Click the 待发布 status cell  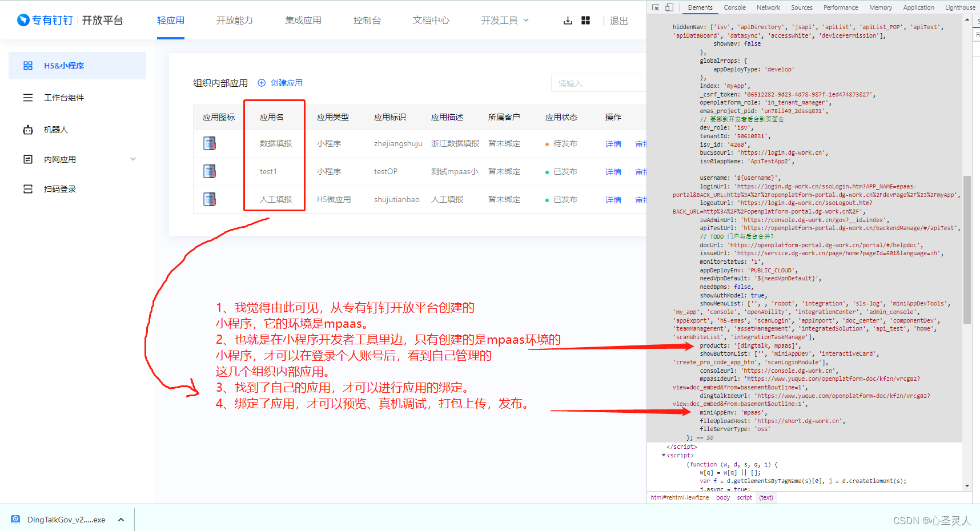[561, 143]
